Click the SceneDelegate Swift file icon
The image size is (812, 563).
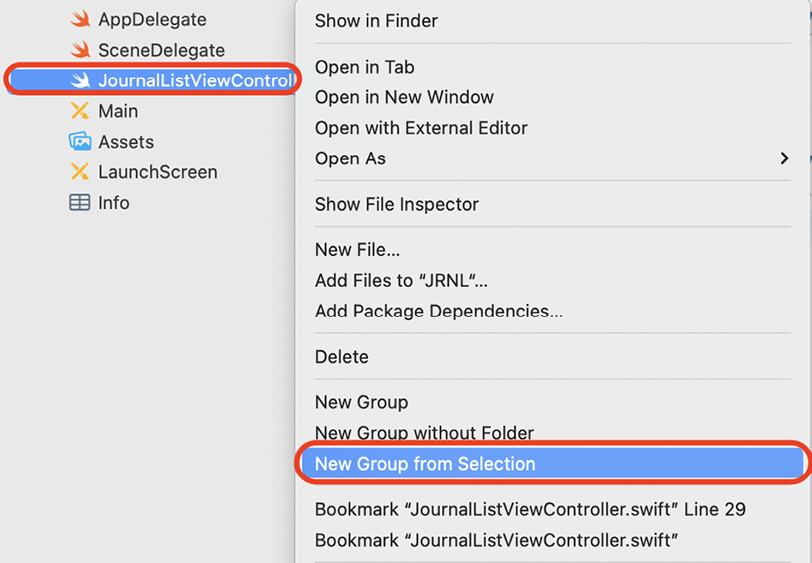tap(80, 50)
